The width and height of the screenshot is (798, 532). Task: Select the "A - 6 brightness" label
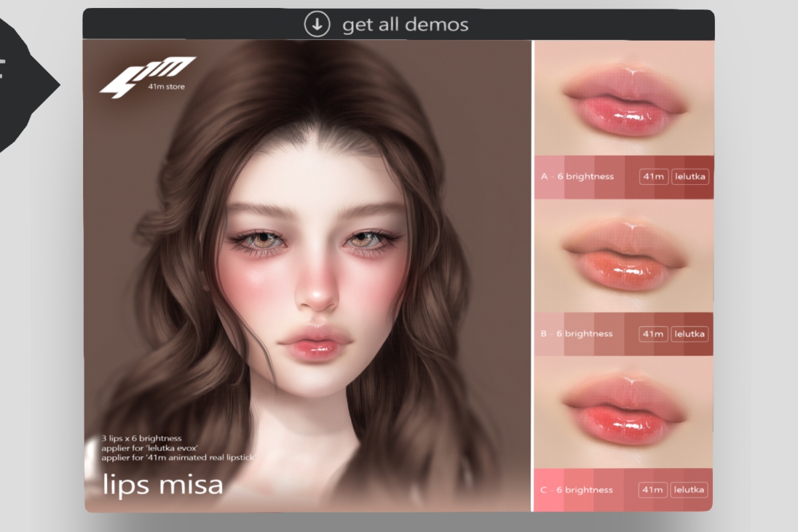(577, 177)
